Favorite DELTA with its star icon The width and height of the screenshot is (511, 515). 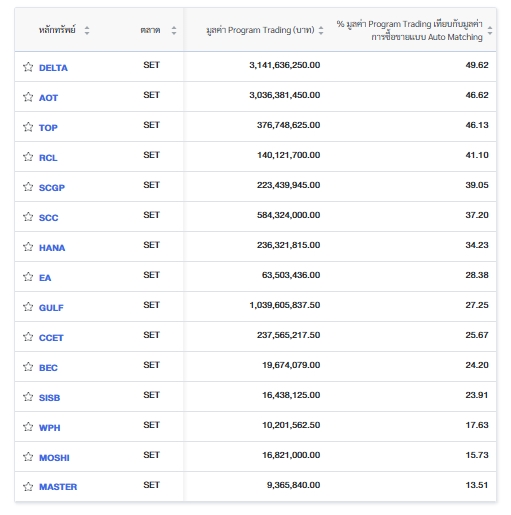click(28, 67)
